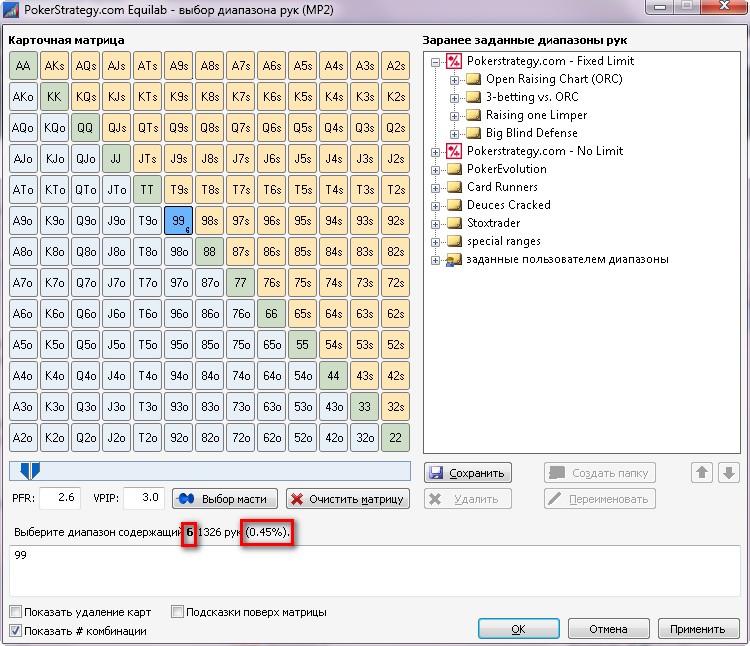Confirm with the OK button

pos(518,629)
